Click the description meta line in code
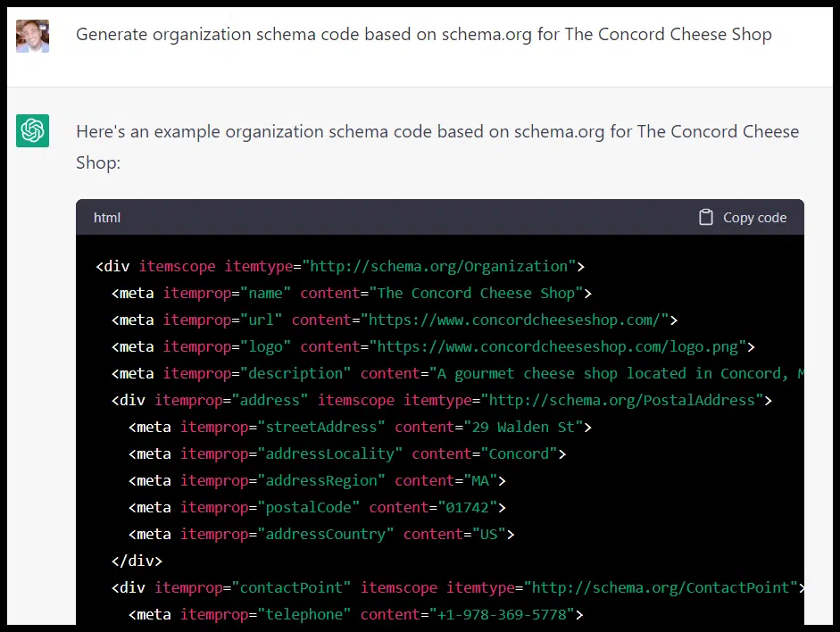The height and width of the screenshot is (632, 840). click(446, 373)
